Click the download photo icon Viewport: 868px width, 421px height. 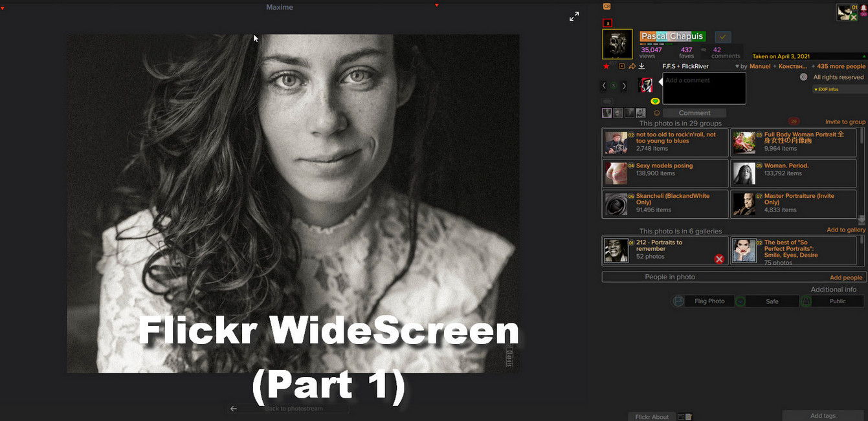(642, 67)
